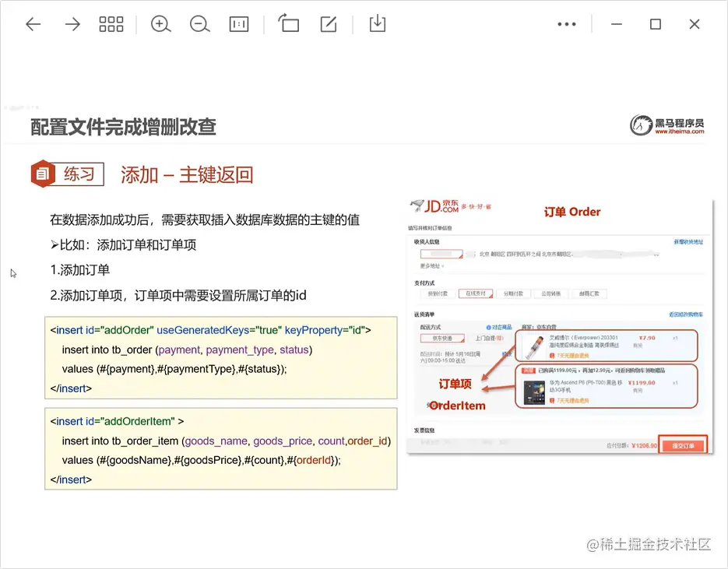Click the ¥1199.00 price in the order
The image size is (728, 569).
(641, 383)
